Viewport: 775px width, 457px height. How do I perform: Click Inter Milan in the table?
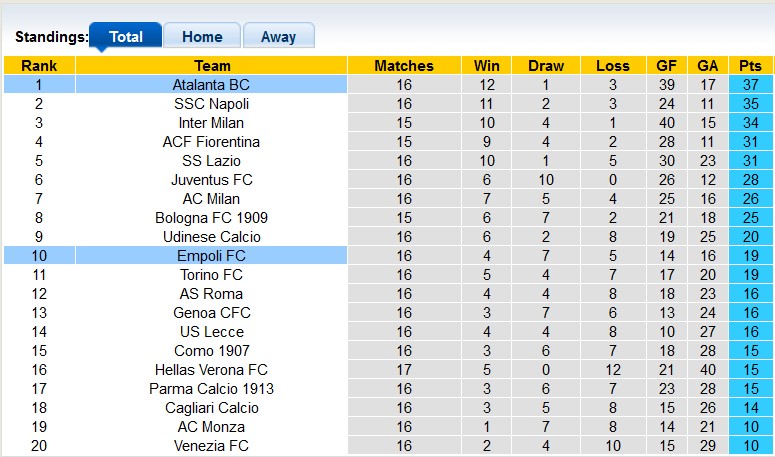coord(211,123)
